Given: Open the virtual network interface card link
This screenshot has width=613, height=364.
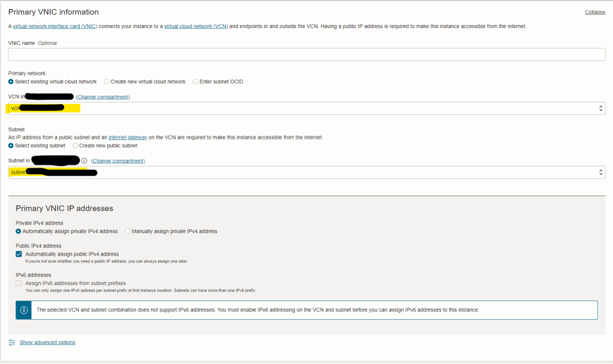Looking at the screenshot, I should coord(55,26).
